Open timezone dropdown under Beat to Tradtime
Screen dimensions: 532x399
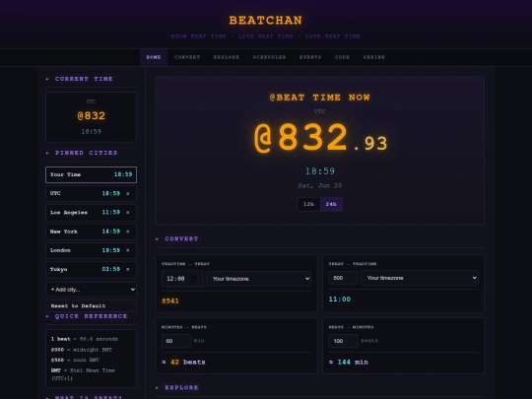tap(420, 278)
